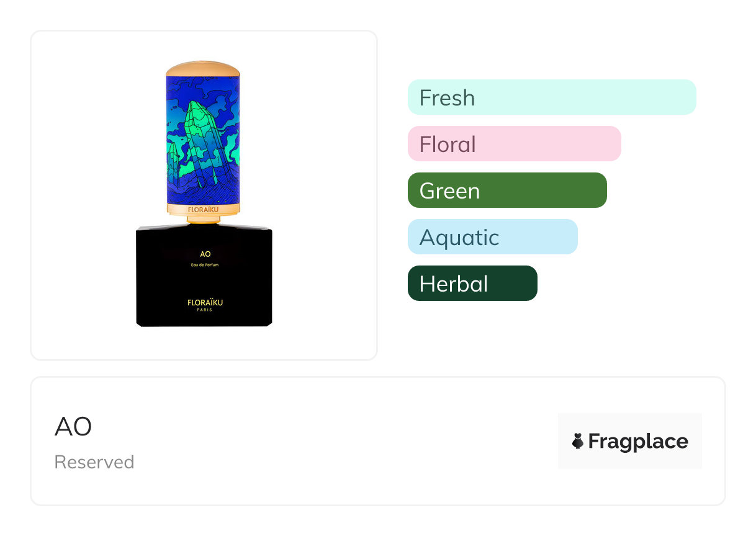
Task: Pick the Herbal accord tag
Action: [472, 284]
